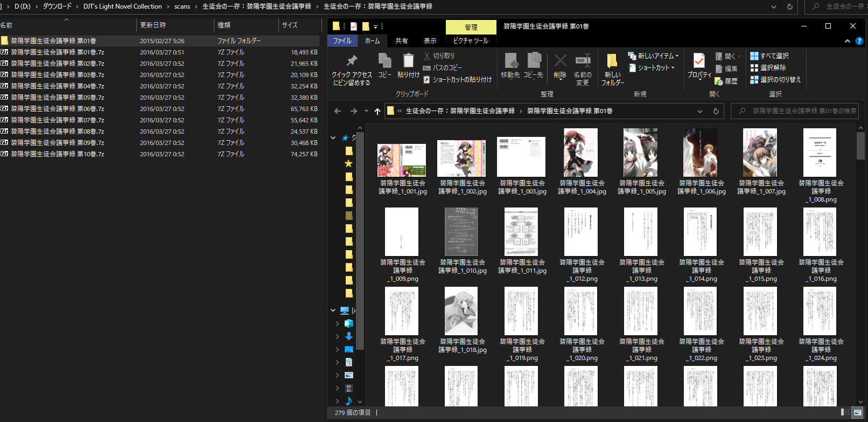Switch to large thumbnails view in status bar

click(x=856, y=412)
